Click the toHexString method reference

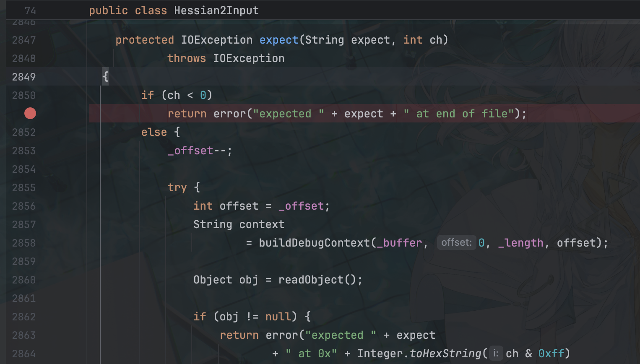[445, 354]
